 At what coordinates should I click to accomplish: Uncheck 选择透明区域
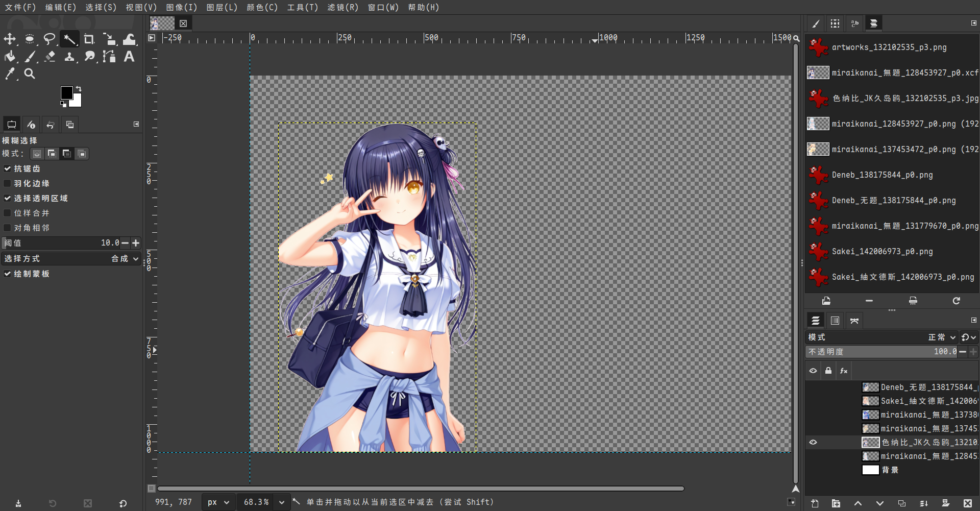[7, 198]
